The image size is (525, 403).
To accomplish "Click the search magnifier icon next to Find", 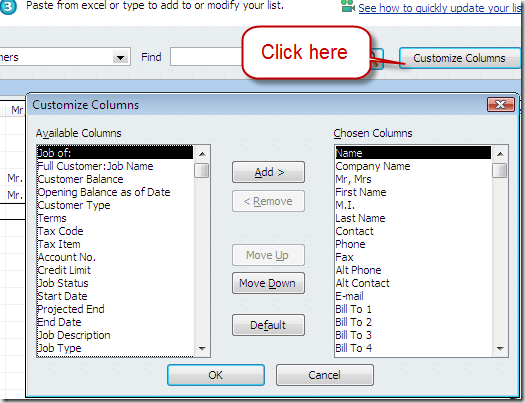I will [x=376, y=59].
